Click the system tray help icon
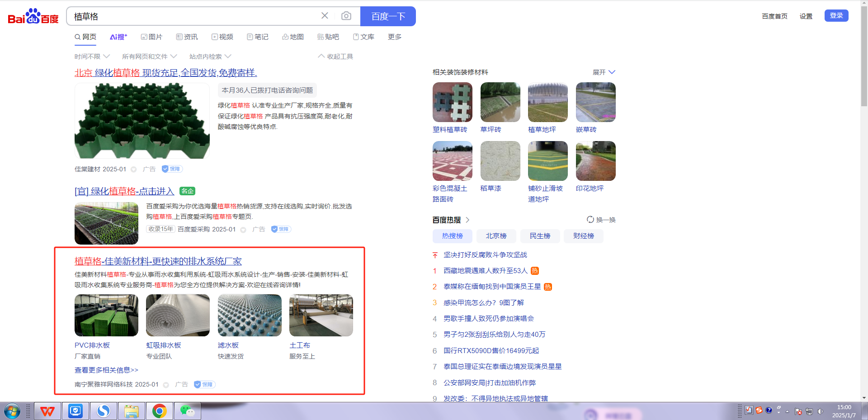The height and width of the screenshot is (420, 868). point(769,410)
